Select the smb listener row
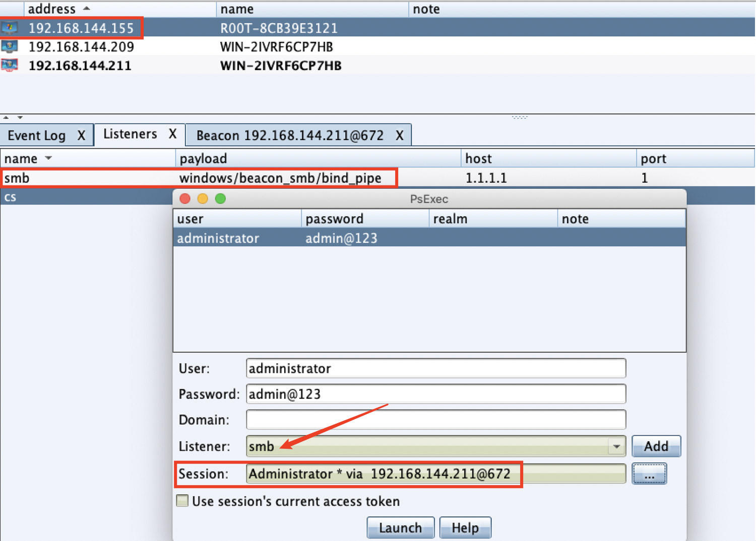The width and height of the screenshot is (756, 541). pos(377,178)
